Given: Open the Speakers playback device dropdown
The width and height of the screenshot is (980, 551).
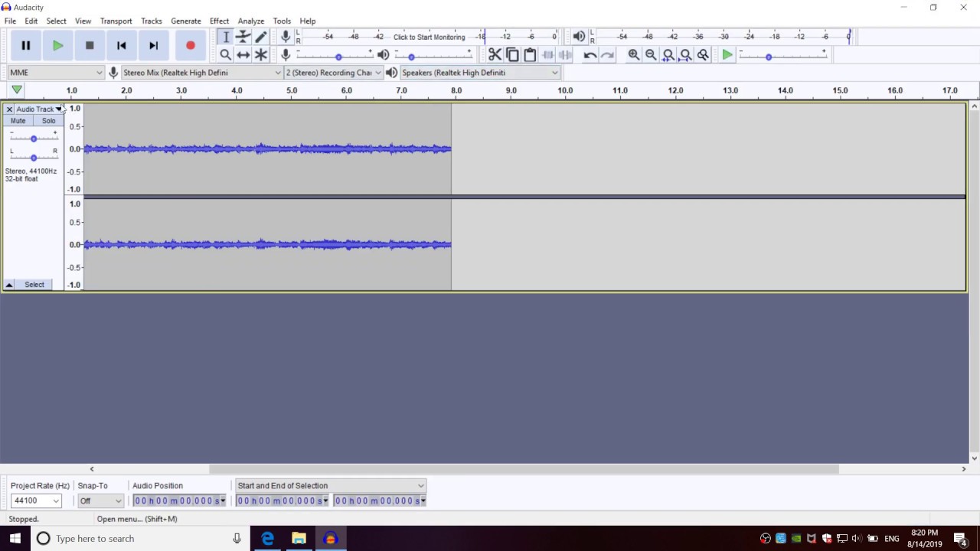Looking at the screenshot, I should point(480,73).
